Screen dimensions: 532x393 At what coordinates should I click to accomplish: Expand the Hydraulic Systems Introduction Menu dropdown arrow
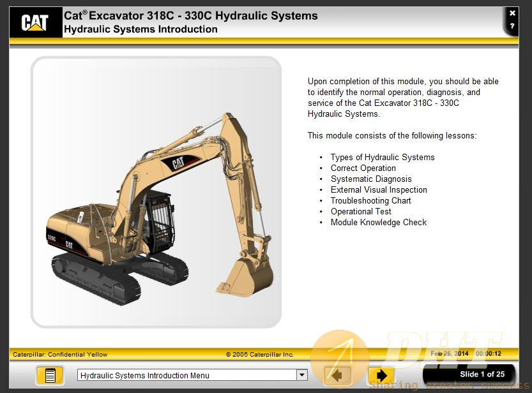click(302, 375)
